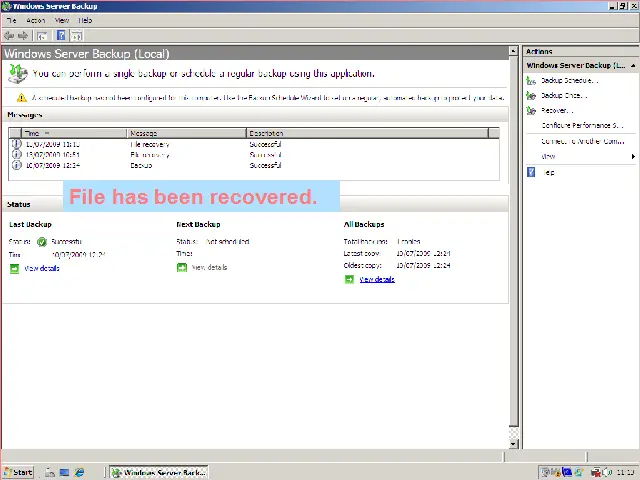Click the show/hide action pane toolbar icon

click(76, 36)
